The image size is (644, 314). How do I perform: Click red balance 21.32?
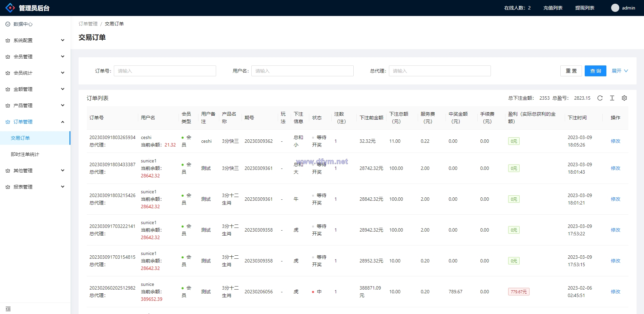coord(170,145)
